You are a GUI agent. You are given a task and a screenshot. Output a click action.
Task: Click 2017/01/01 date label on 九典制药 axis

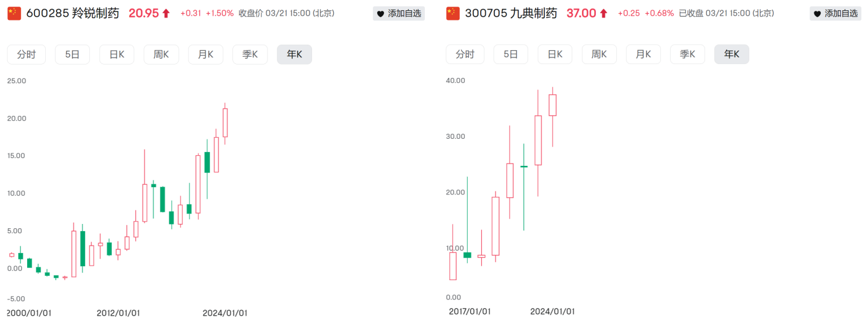click(x=470, y=311)
